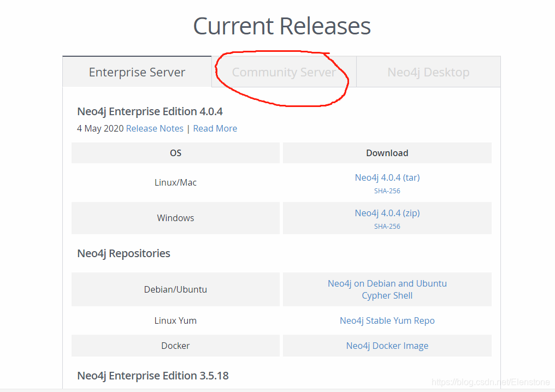Click the OS column header
The image size is (555, 392).
(x=175, y=153)
